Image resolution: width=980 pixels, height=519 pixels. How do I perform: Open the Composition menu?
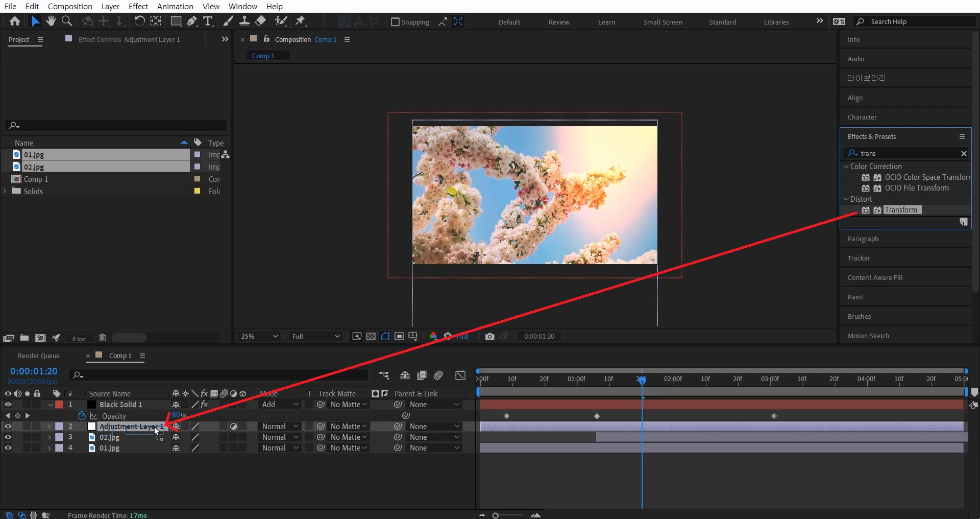coord(70,6)
